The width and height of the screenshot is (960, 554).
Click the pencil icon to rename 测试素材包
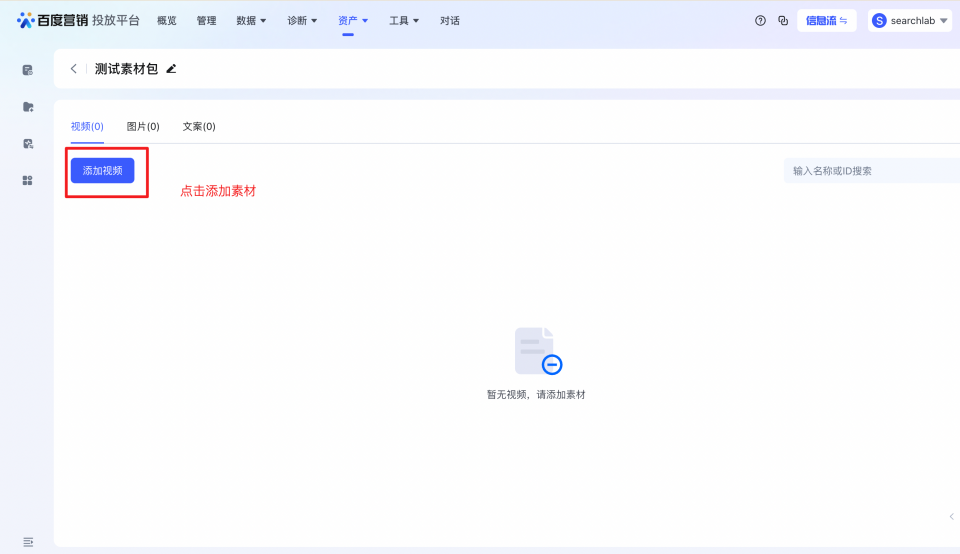tap(171, 69)
